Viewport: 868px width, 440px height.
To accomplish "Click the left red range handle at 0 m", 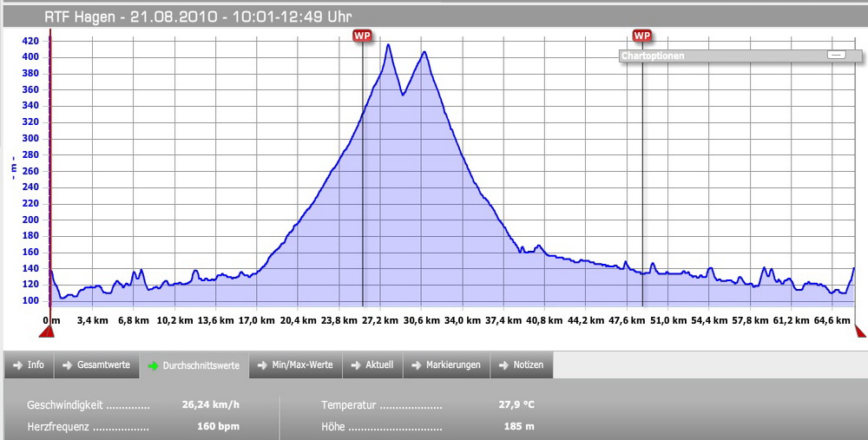I will coord(46,329).
